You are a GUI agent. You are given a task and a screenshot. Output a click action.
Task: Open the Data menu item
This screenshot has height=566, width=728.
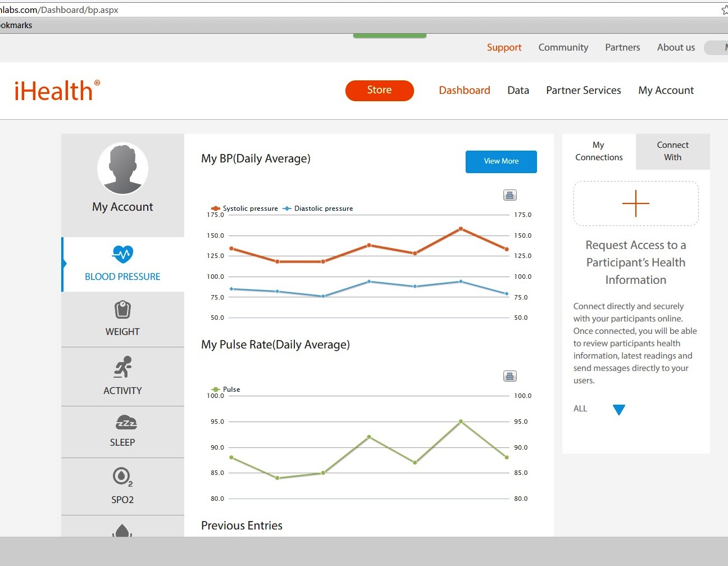point(518,90)
